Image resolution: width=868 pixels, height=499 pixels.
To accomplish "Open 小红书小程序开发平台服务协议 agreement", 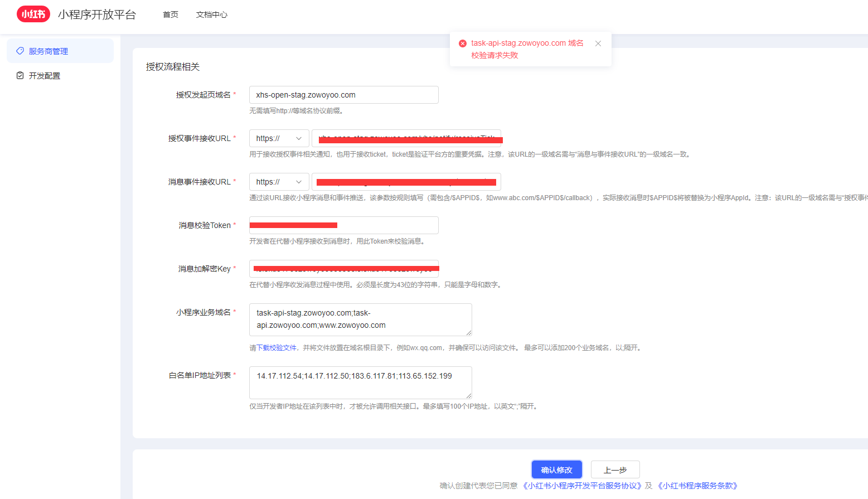I will (581, 486).
